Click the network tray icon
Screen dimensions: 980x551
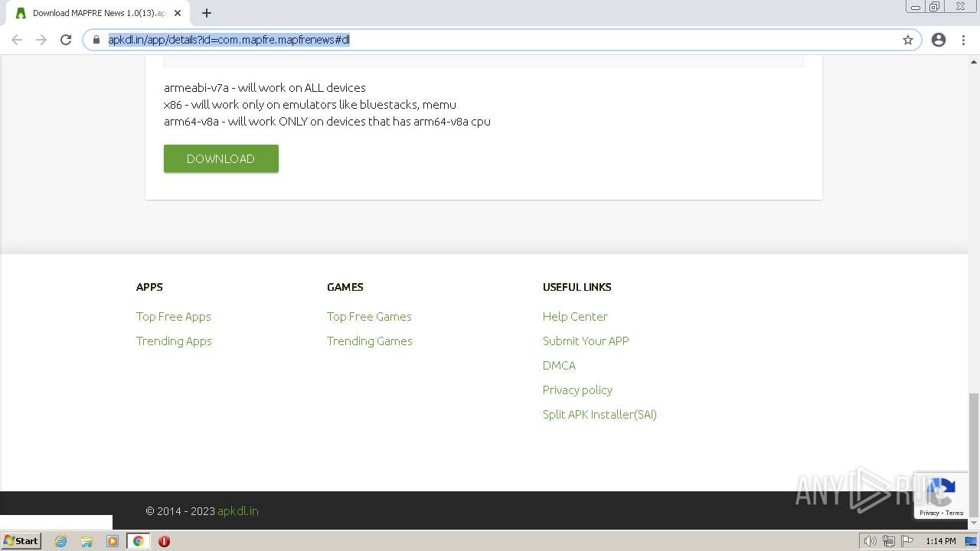coord(889,541)
